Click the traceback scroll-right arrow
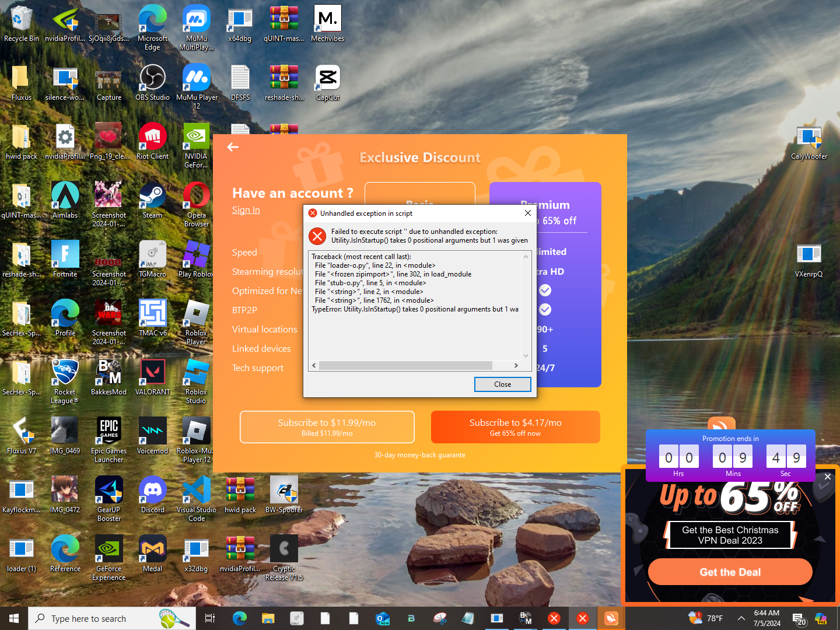Viewport: 840px width, 630px height. click(x=516, y=365)
